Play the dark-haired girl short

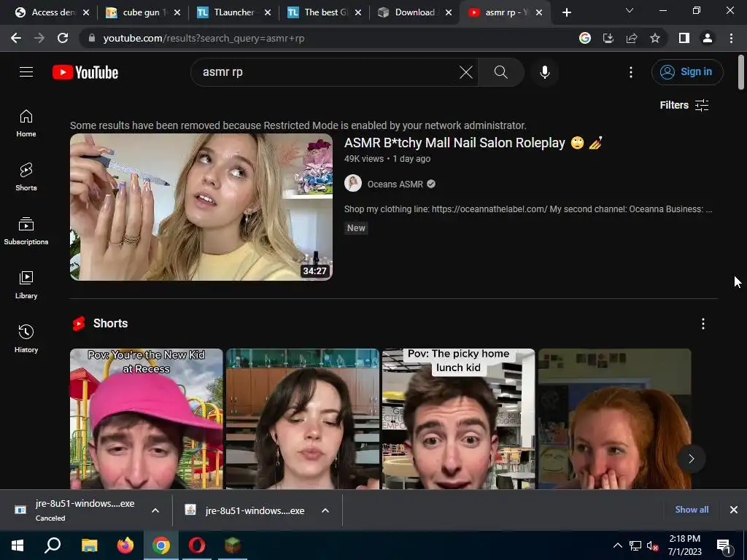point(303,419)
